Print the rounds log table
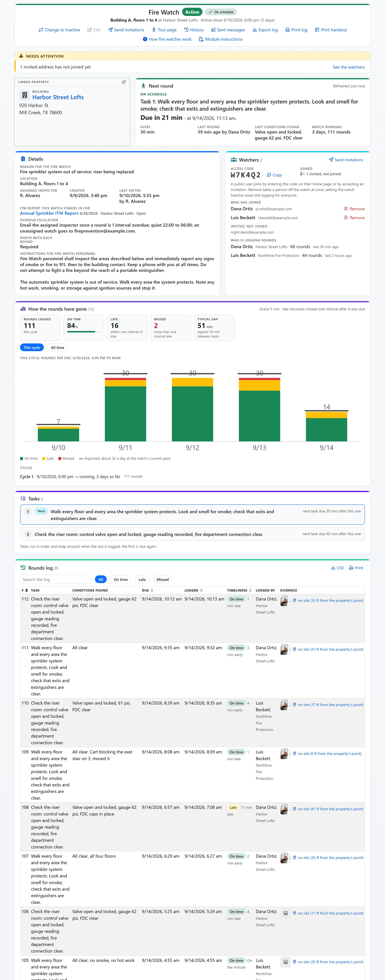Image resolution: width=385 pixels, height=980 pixels. [x=356, y=568]
